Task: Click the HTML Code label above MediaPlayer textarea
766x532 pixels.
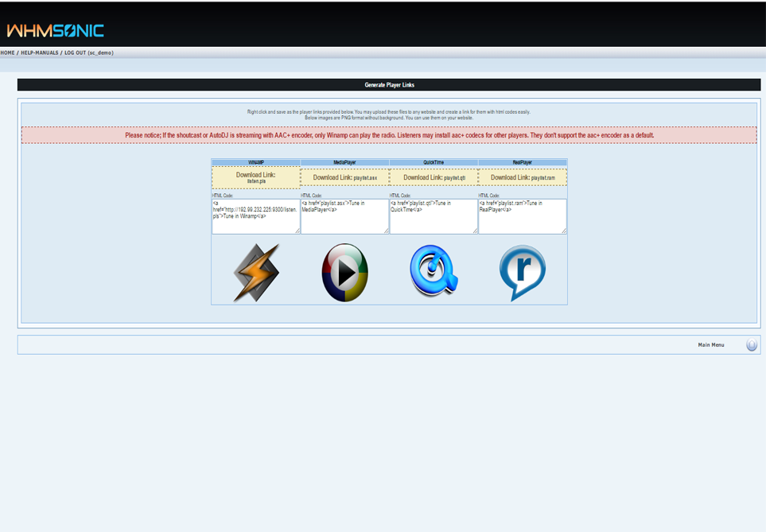Action: [312, 196]
